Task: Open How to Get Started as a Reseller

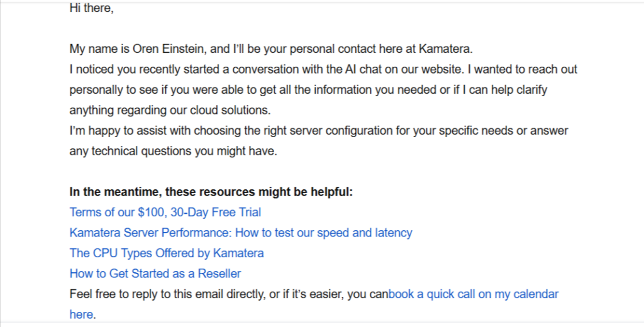Action: (x=155, y=274)
